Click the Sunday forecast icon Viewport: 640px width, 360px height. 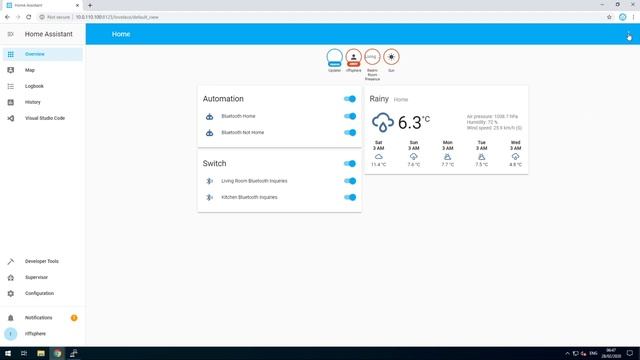coord(413,157)
